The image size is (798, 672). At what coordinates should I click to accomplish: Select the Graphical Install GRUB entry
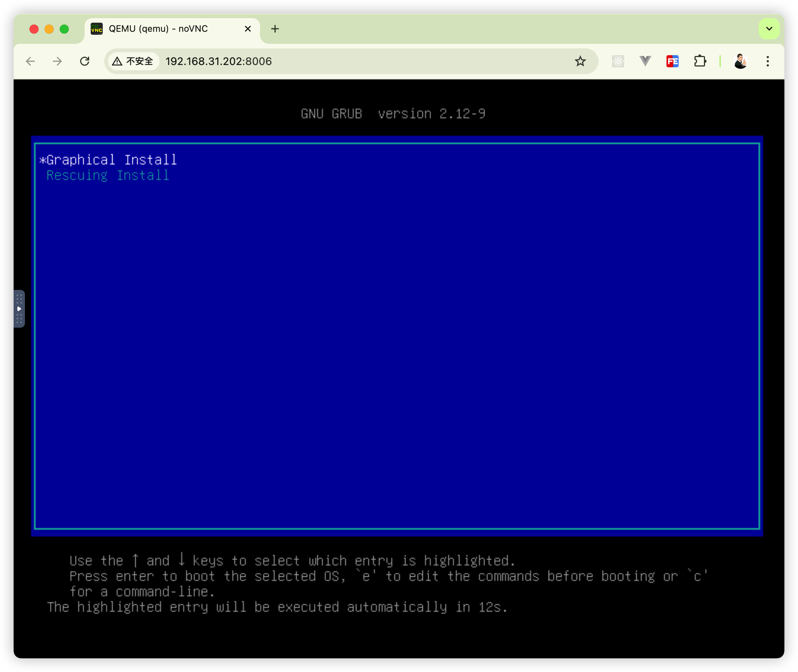pos(111,160)
